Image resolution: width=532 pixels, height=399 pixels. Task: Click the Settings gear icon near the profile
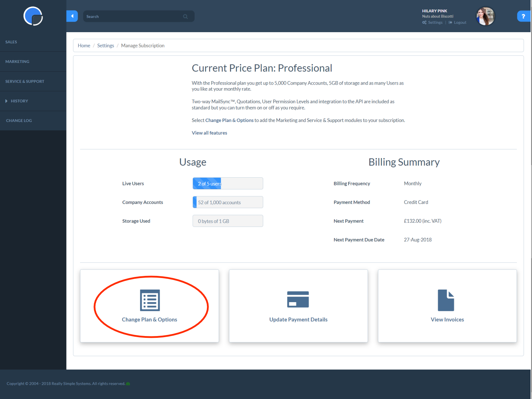(x=424, y=22)
